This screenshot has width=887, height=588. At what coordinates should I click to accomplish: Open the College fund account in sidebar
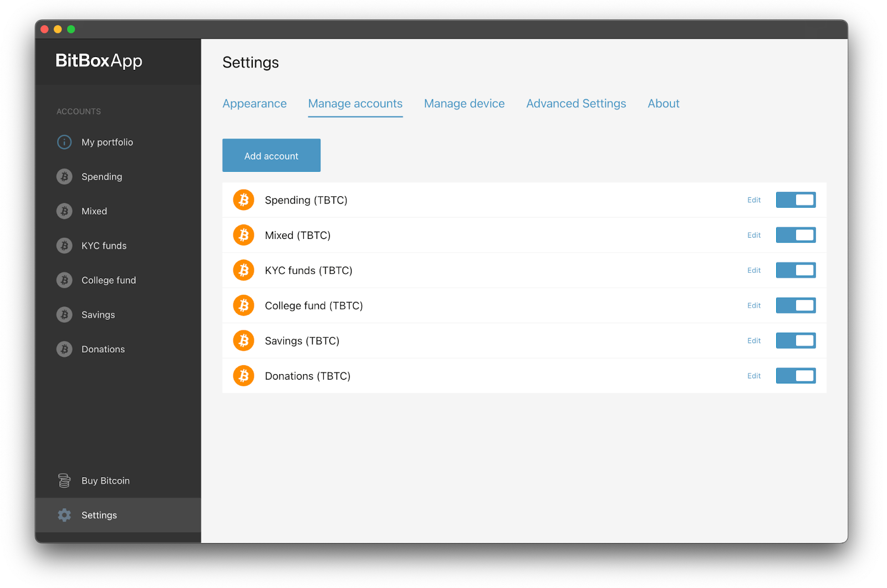[118, 280]
